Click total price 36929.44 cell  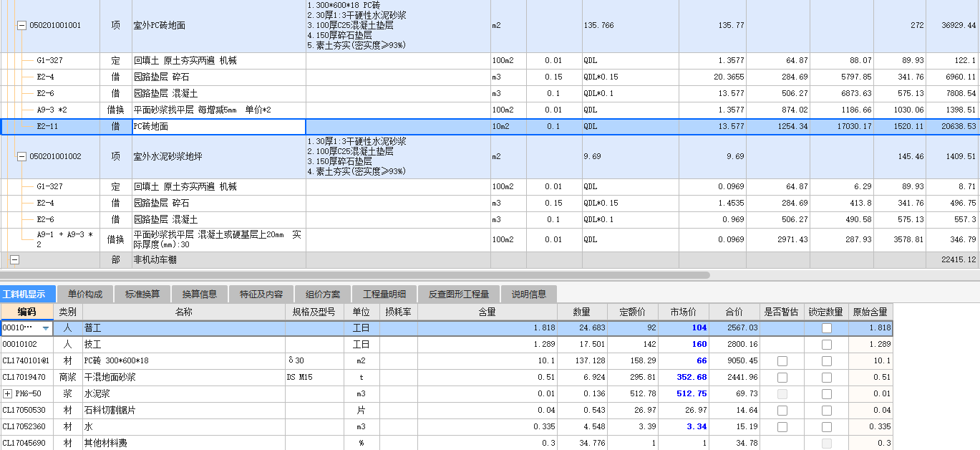(x=953, y=26)
